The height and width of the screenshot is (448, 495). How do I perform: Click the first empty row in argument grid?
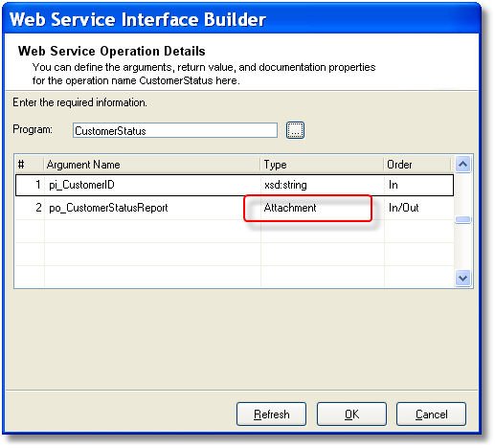pyautogui.click(x=235, y=231)
